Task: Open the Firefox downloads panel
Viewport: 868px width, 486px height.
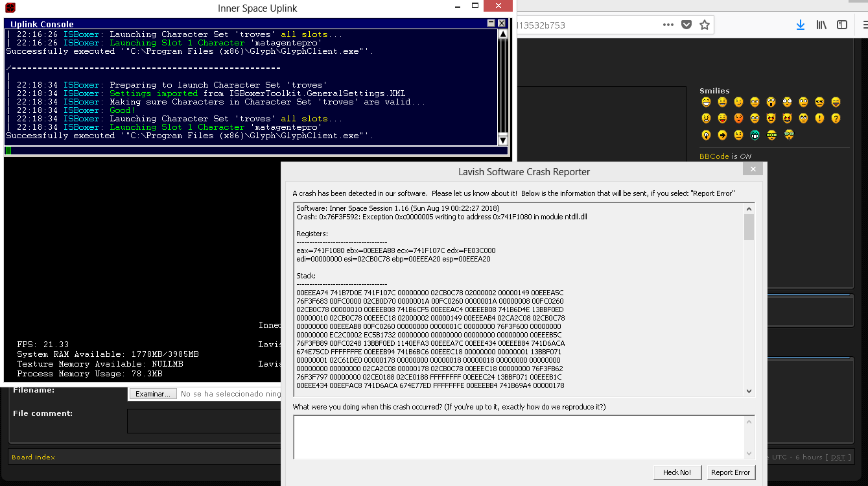Action: 801,25
